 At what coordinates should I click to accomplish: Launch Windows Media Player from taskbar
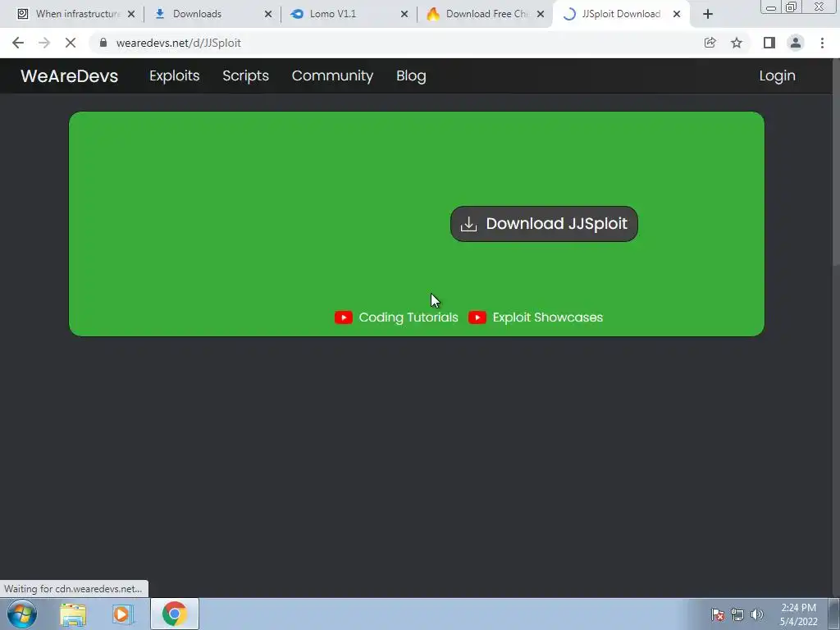[x=123, y=614]
